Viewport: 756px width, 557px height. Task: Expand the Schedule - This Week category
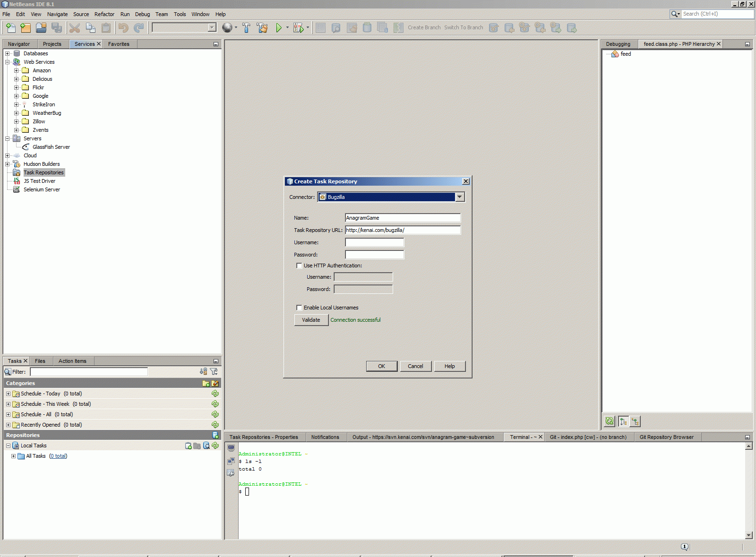[x=8, y=404]
